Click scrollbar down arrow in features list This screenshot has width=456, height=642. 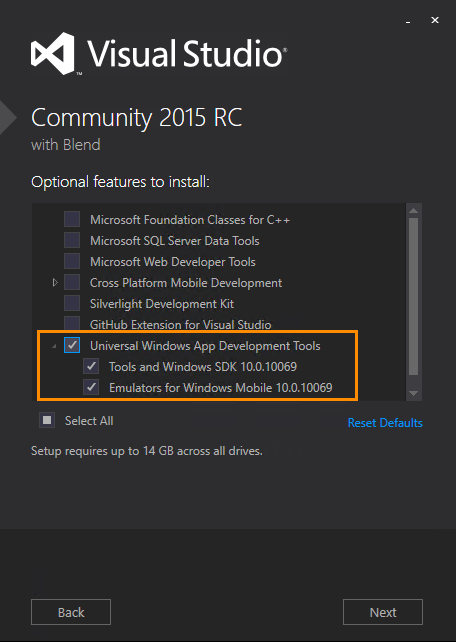point(413,393)
